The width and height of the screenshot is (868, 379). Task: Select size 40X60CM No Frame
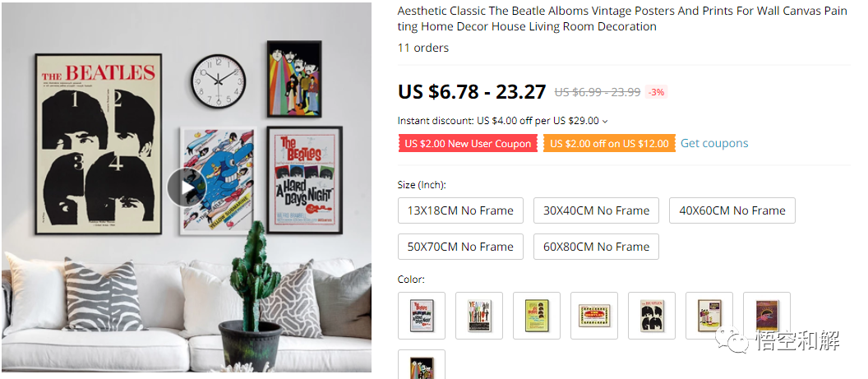(732, 210)
